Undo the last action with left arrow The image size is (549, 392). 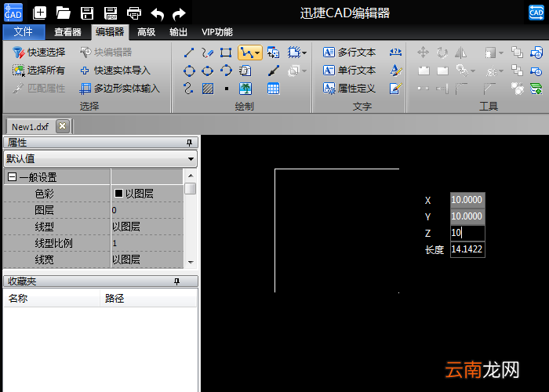(x=157, y=14)
